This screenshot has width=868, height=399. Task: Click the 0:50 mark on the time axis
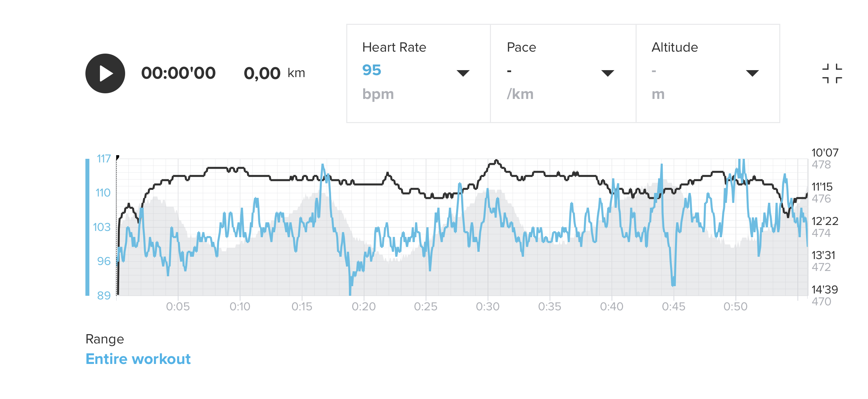pyautogui.click(x=735, y=306)
